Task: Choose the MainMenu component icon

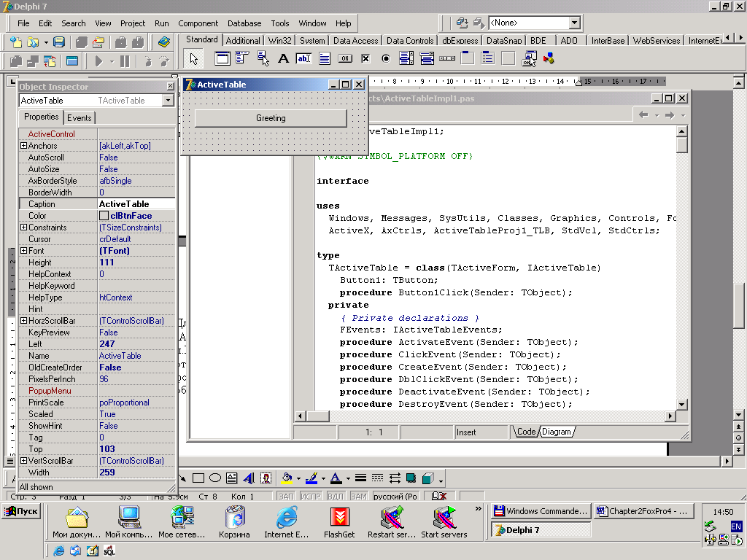Action: (x=242, y=58)
